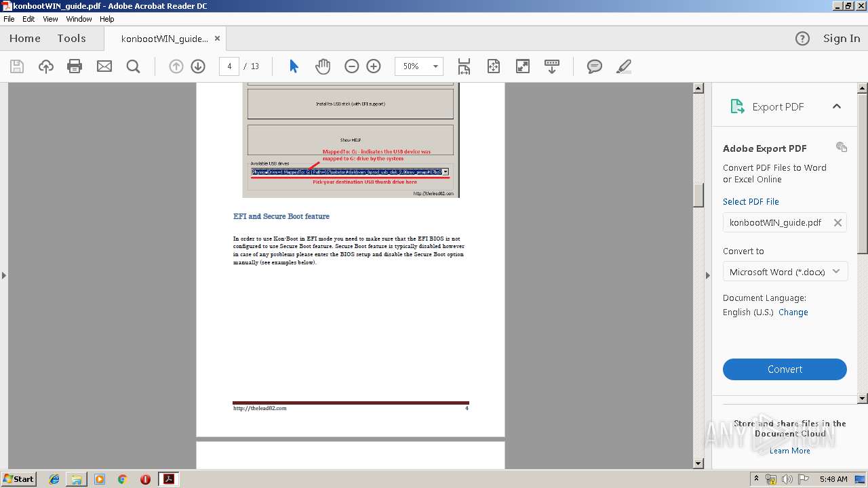Choose the Selection arrow tool
The width and height of the screenshot is (868, 488).
pos(294,66)
